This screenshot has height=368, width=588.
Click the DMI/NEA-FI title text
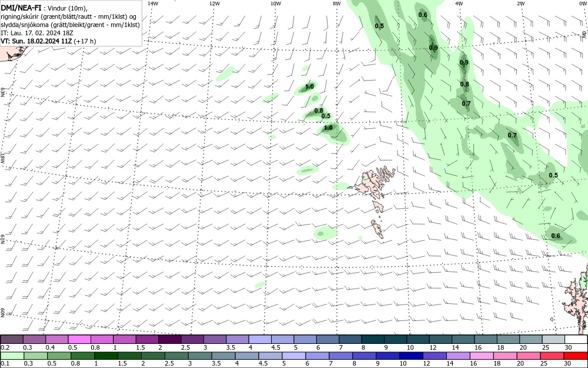click(x=21, y=8)
